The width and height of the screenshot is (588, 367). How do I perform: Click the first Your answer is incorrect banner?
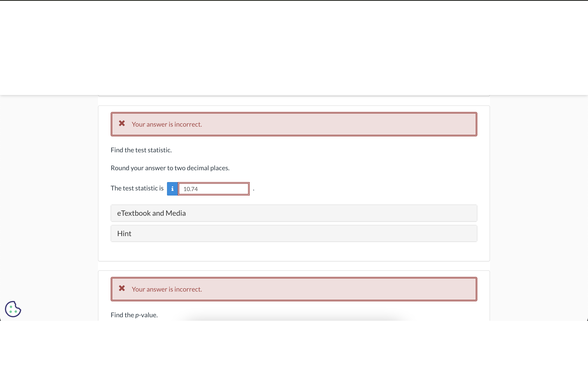click(294, 124)
